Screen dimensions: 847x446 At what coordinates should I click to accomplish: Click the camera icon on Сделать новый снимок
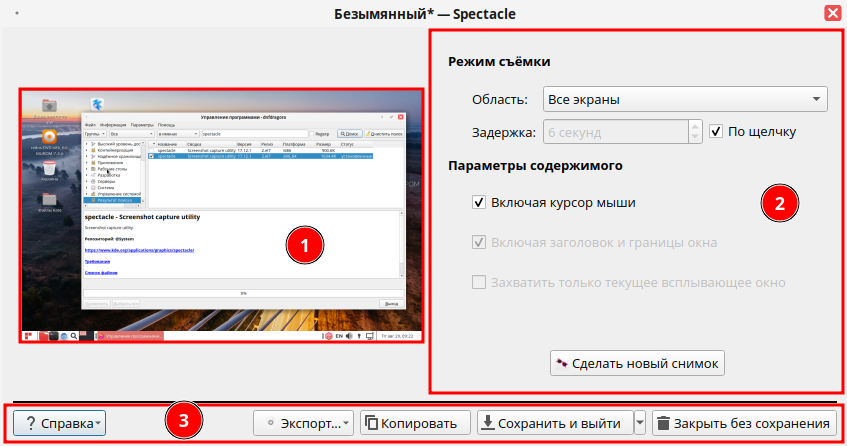tap(562, 362)
